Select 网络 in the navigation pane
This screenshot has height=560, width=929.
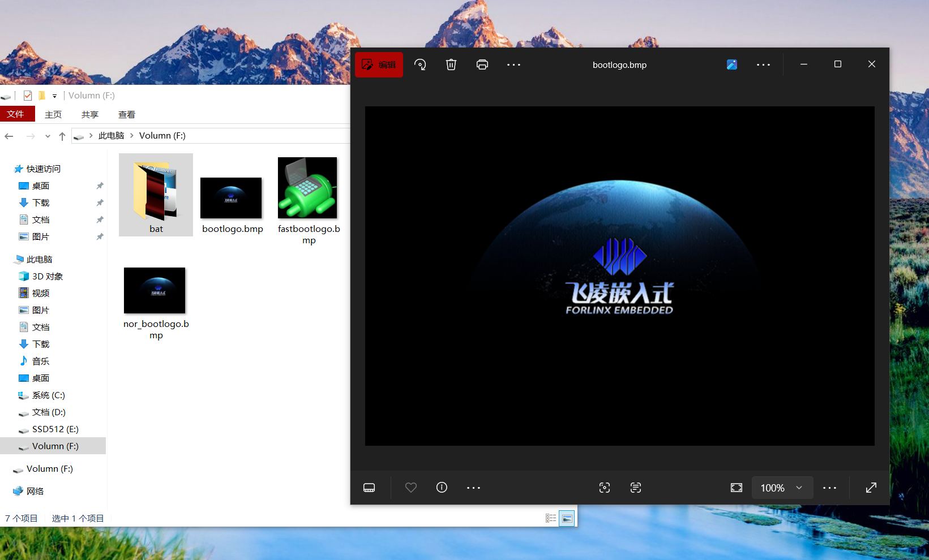point(35,492)
